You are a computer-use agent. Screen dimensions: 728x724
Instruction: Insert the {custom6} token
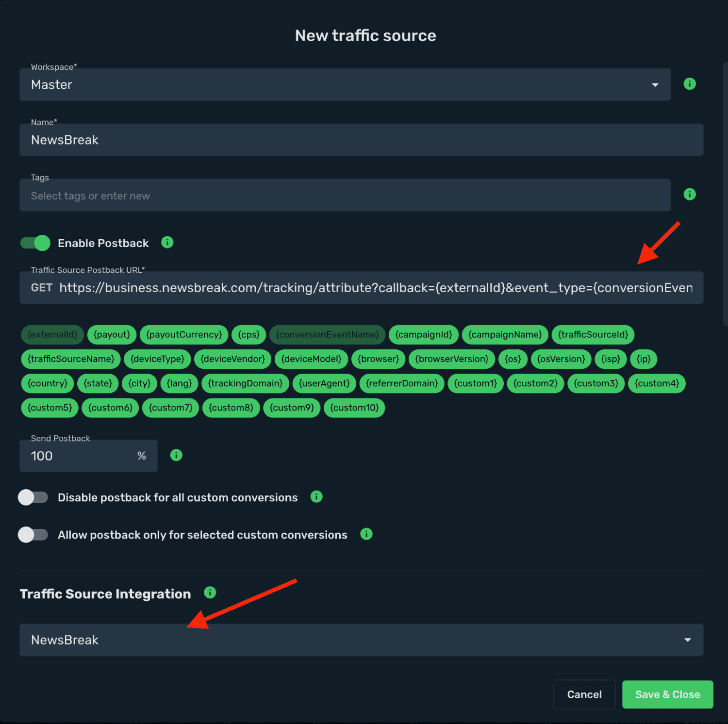(110, 408)
